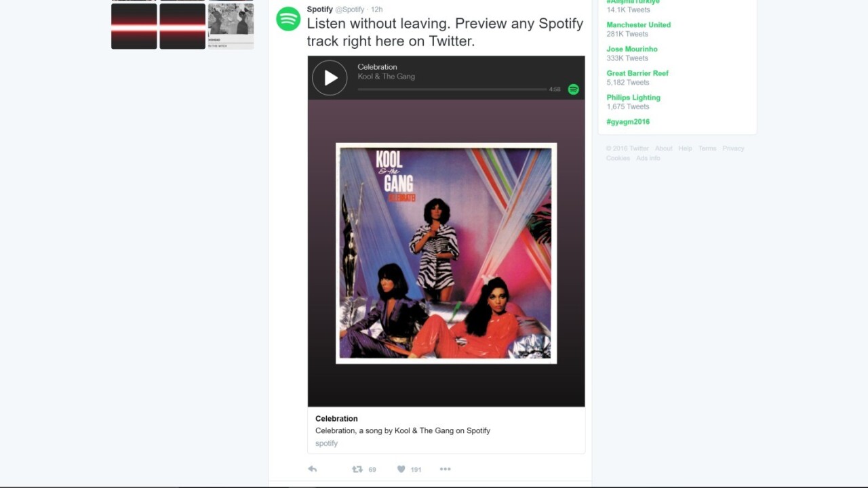Image resolution: width=868 pixels, height=488 pixels.
Task: Open the first red-line media thumbnail
Action: [134, 26]
